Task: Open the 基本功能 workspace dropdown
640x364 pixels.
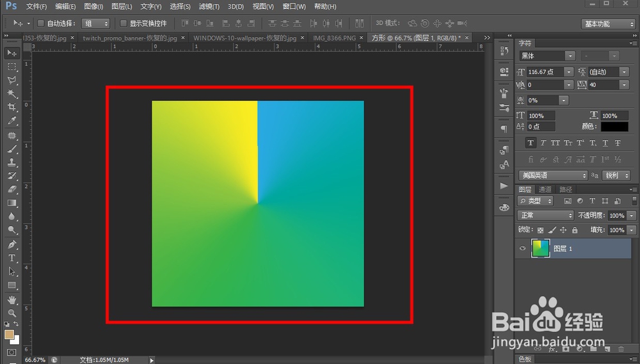Action: point(608,24)
